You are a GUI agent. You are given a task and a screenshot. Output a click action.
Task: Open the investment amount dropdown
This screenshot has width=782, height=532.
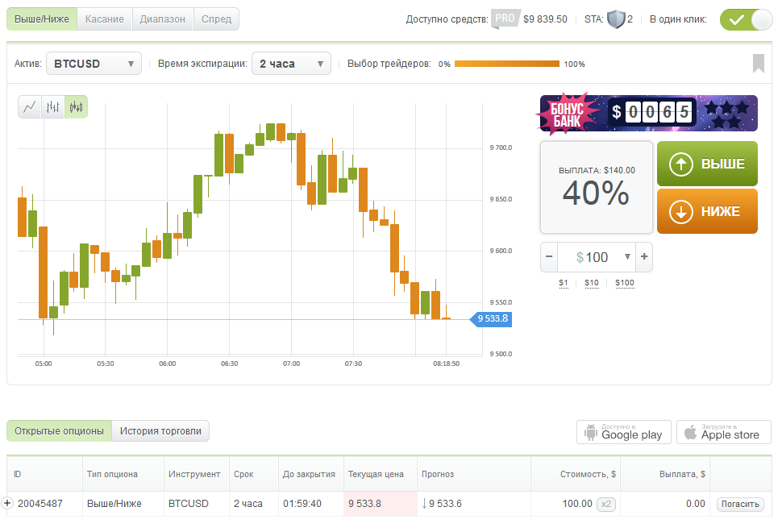click(628, 257)
